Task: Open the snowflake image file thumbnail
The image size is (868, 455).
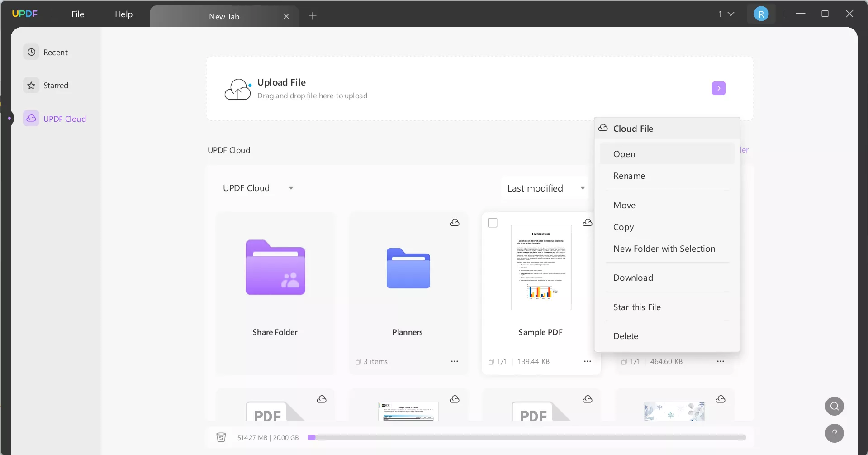Action: tap(674, 411)
